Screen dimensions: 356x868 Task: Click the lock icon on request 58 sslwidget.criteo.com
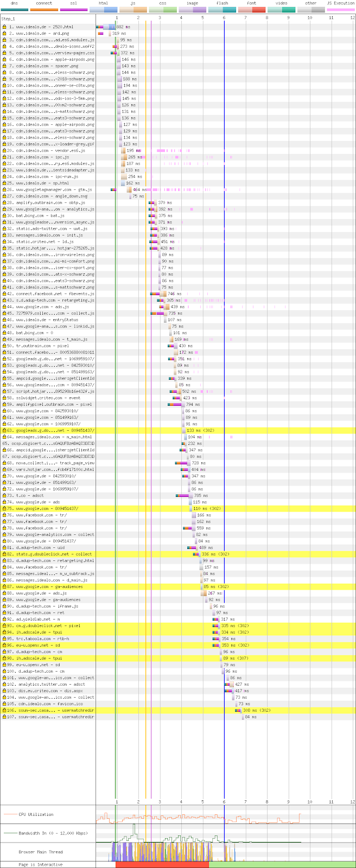(4, 398)
